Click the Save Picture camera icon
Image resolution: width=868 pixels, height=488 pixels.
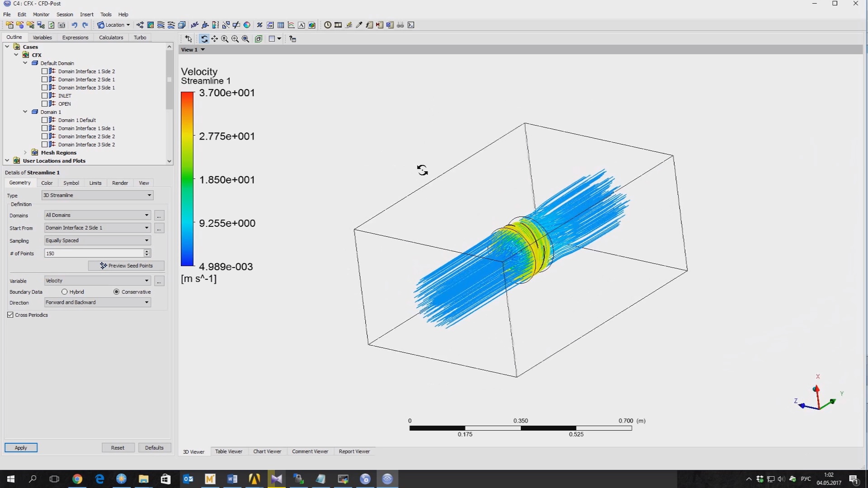[61, 25]
